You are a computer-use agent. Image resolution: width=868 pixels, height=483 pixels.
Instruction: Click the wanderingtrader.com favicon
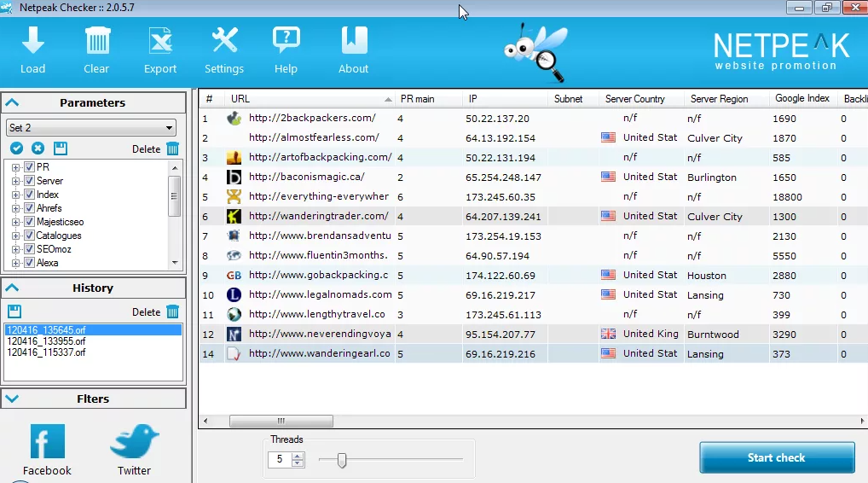click(x=234, y=216)
